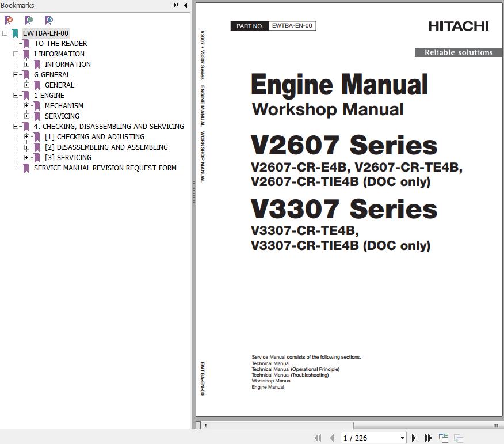
Task: Collapse the 1 ENGINE bookmark node
Action: coord(16,95)
